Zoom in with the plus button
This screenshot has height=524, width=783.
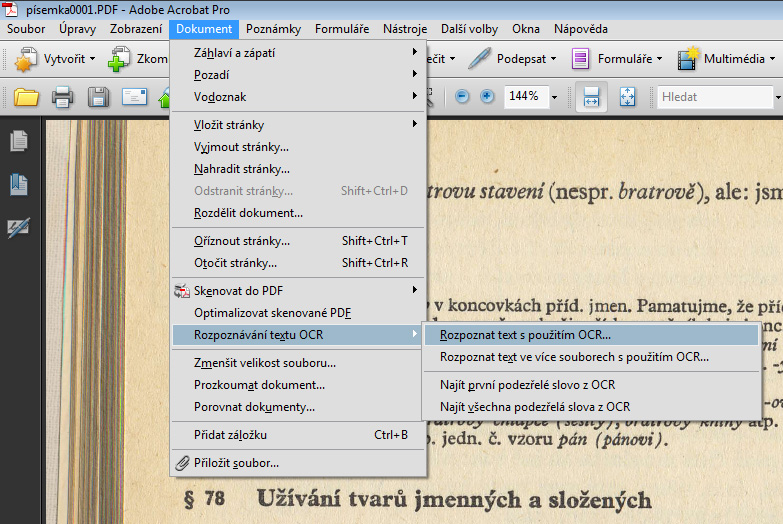(487, 97)
